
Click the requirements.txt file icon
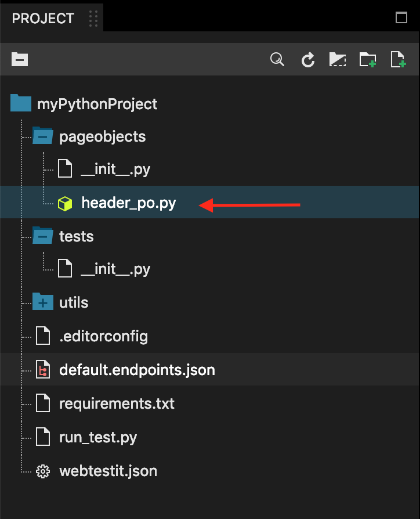(43, 403)
